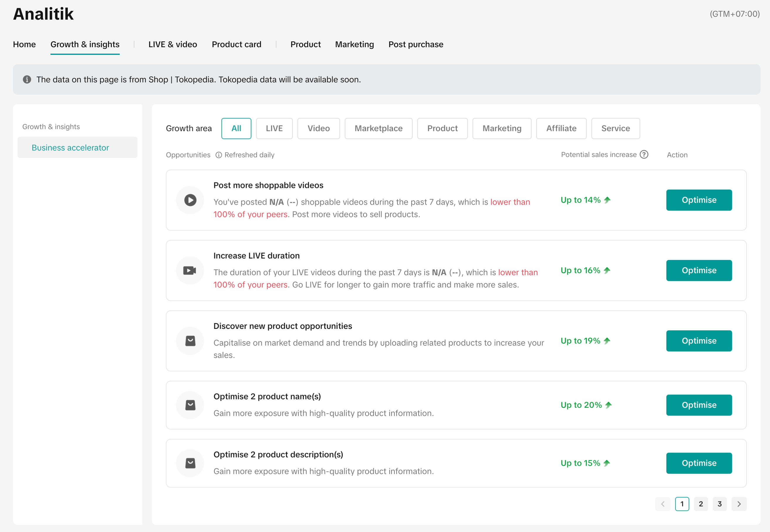
Task: Click the camera icon for LIVE duration
Action: (x=190, y=270)
